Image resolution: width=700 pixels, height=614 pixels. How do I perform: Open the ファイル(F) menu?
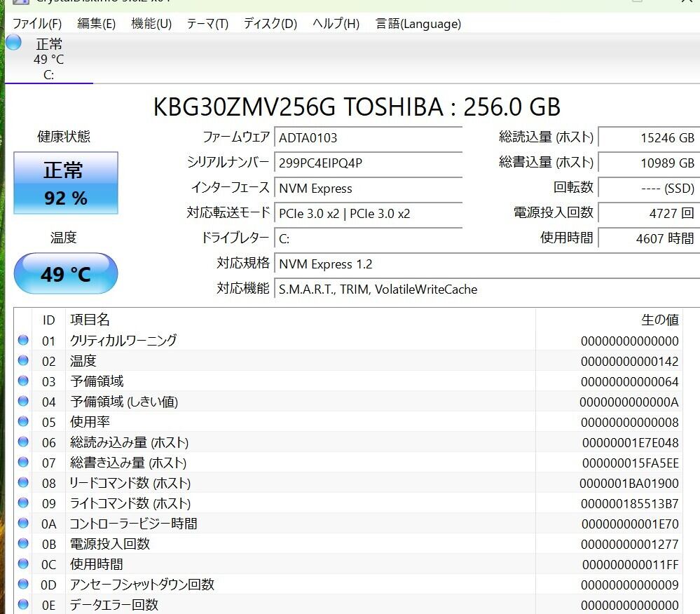click(x=37, y=23)
